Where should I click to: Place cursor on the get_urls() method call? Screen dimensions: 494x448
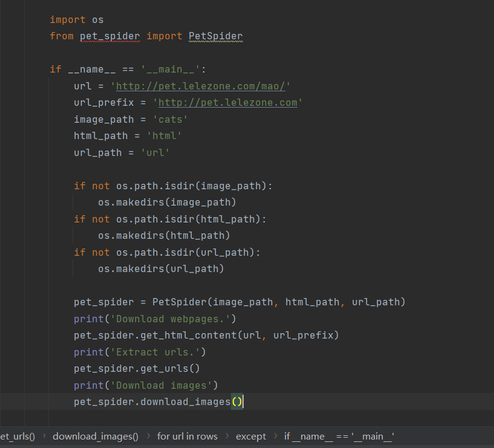tap(167, 368)
